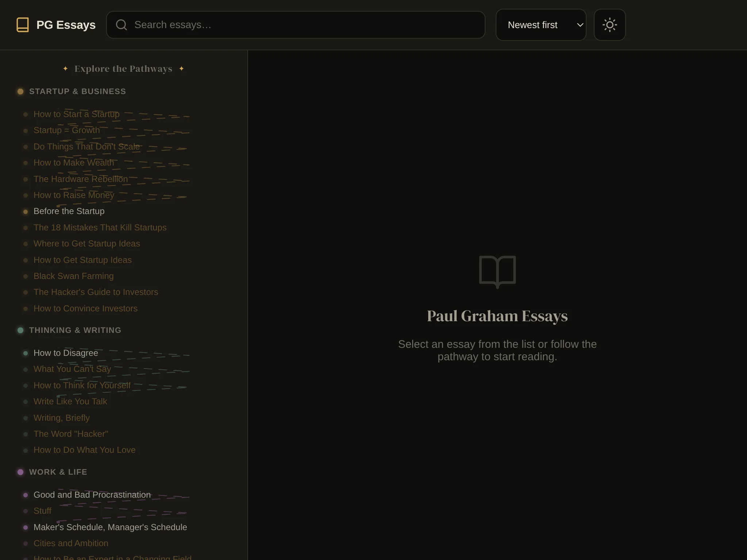Open How to Do What You Love
The width and height of the screenshot is (747, 560).
click(85, 450)
